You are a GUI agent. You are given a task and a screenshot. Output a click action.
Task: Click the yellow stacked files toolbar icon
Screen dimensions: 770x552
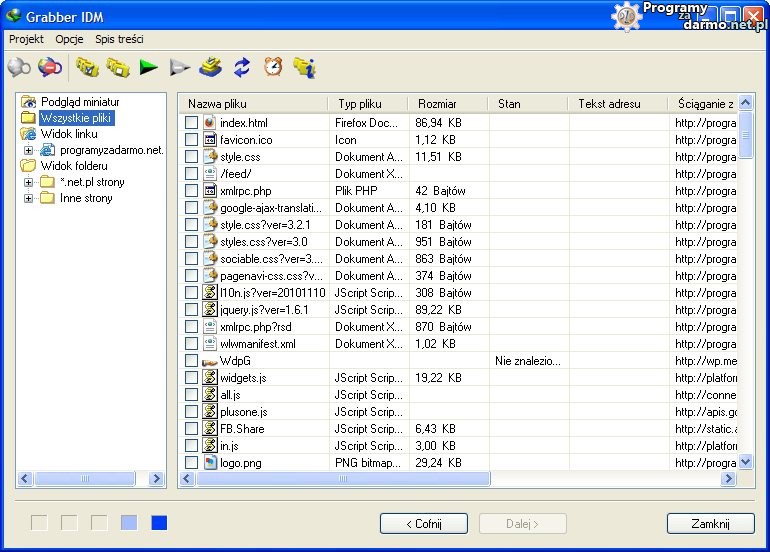coord(210,68)
